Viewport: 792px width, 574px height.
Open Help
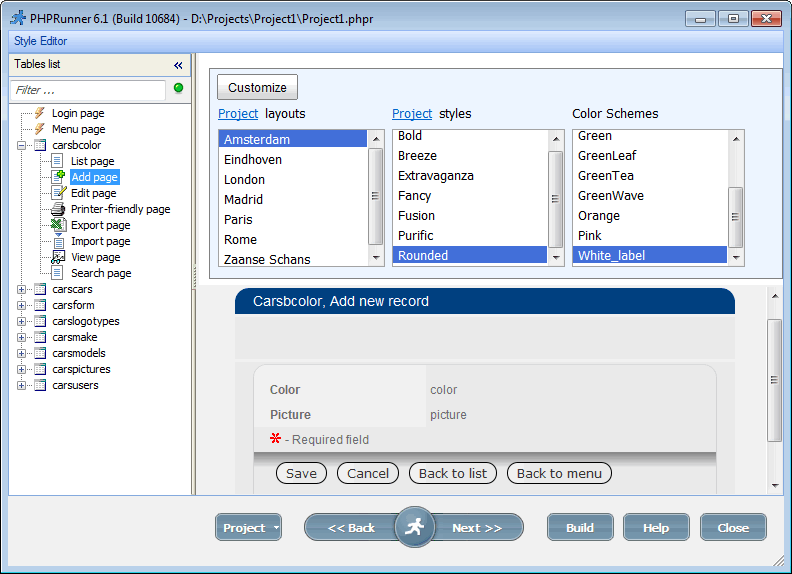(x=656, y=528)
